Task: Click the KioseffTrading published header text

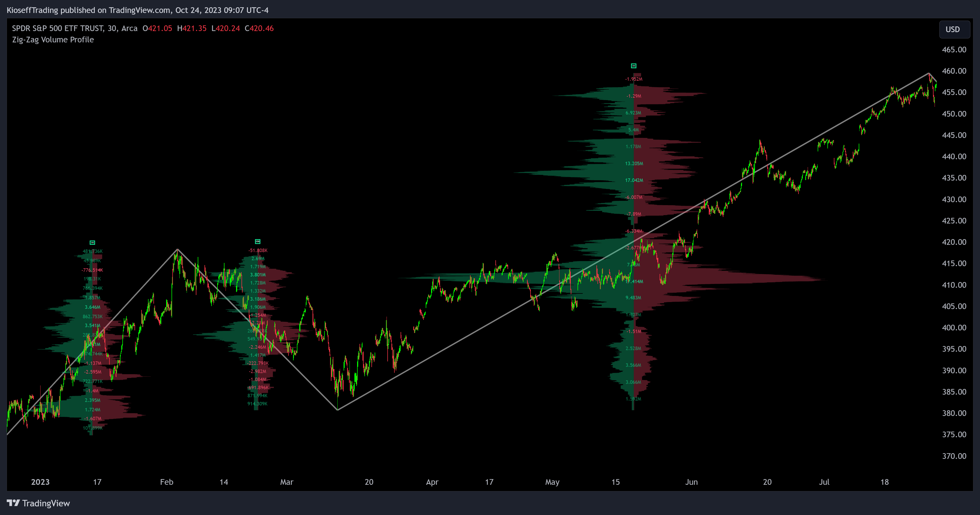Action: pyautogui.click(x=137, y=10)
